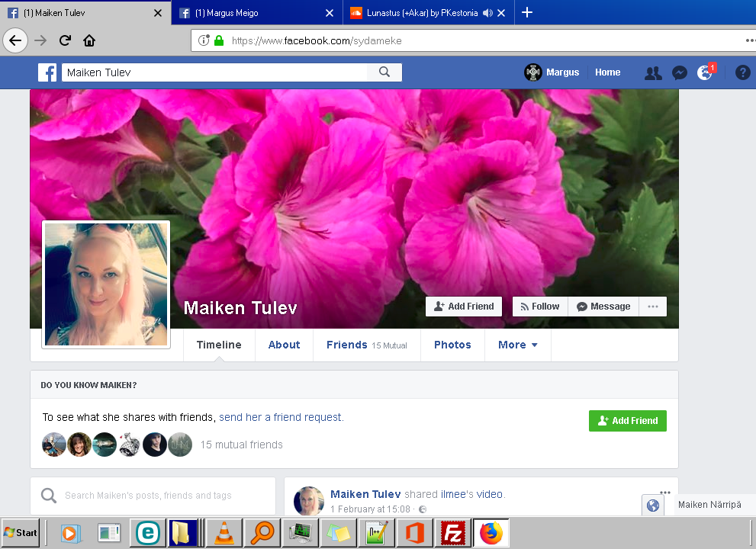Open the help question mark icon
This screenshot has height=549, width=756.
coord(742,72)
